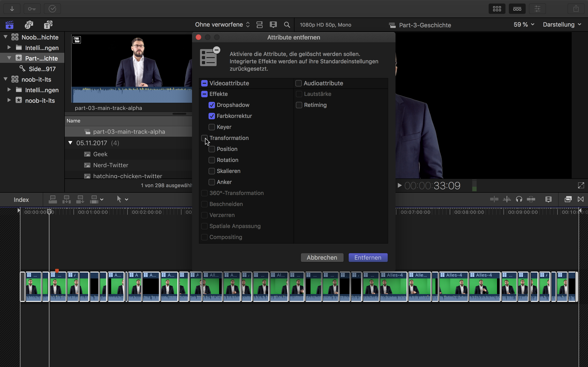Select Videoattribute section header

coord(229,83)
